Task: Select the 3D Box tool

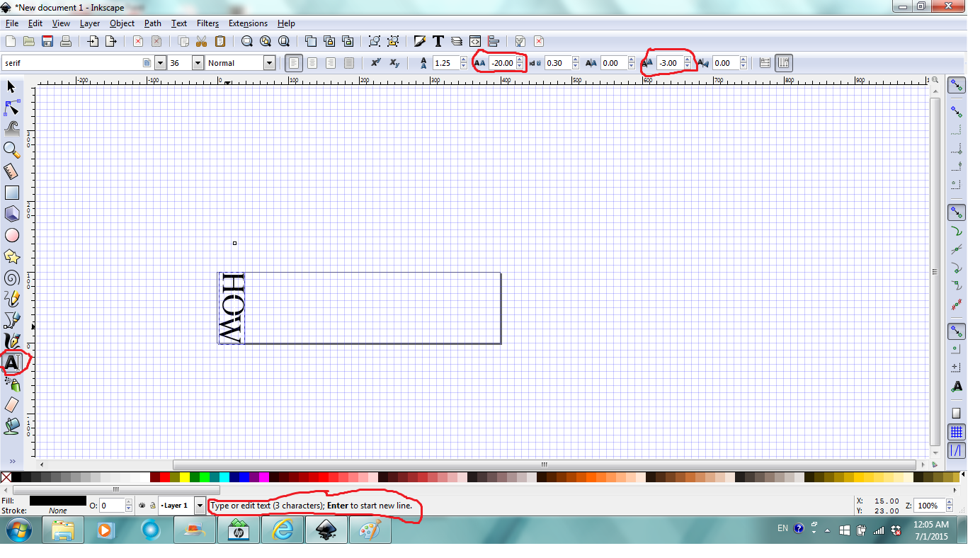Action: (11, 213)
